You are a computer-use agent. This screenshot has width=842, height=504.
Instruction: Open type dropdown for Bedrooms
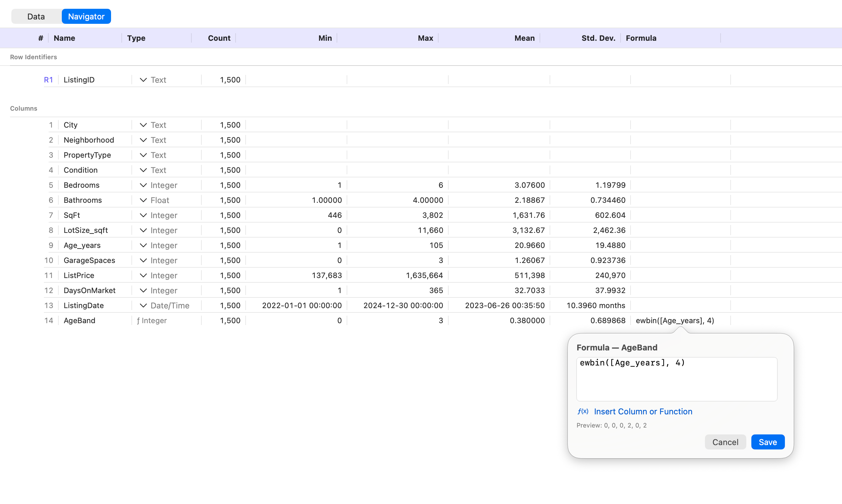tap(143, 185)
